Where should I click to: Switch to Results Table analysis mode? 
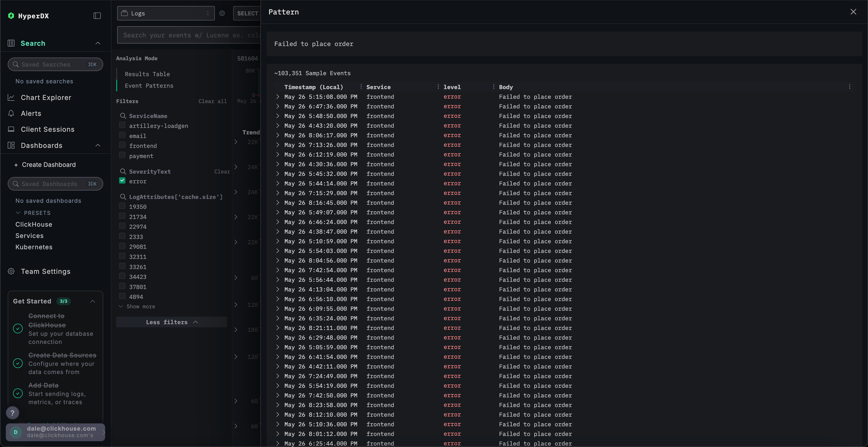(147, 74)
